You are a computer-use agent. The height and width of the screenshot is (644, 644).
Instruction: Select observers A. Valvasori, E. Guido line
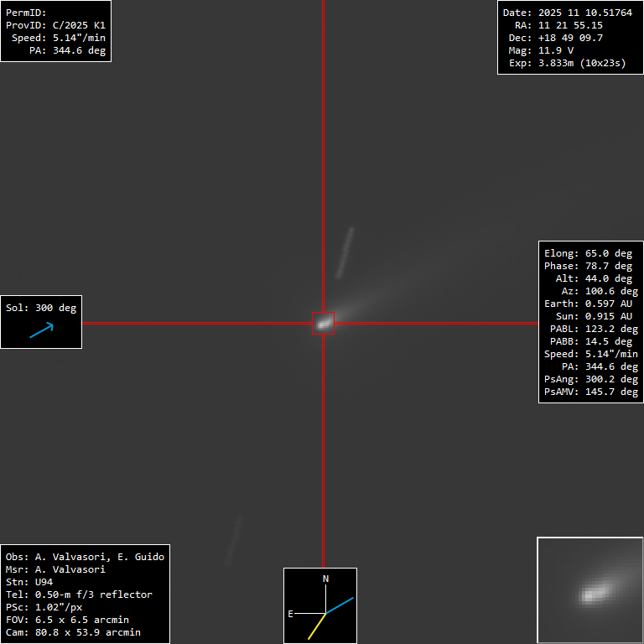pos(85,557)
